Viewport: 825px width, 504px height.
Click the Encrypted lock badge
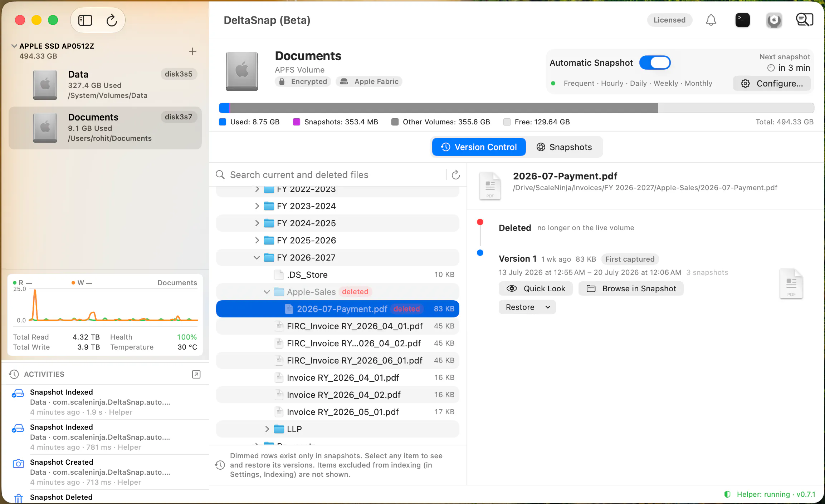click(x=303, y=81)
